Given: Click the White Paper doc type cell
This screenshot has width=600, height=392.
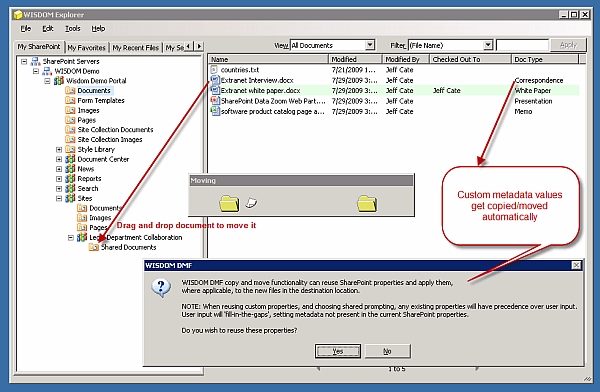Looking at the screenshot, I should (x=533, y=91).
